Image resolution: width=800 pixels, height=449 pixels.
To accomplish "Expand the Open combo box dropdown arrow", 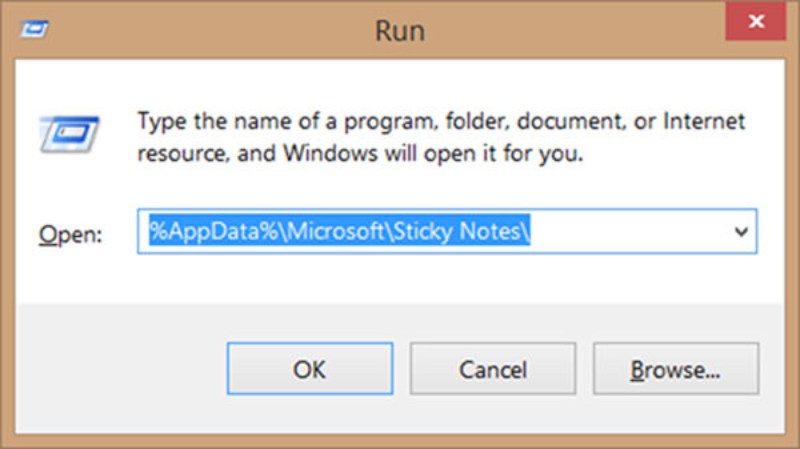I will (741, 232).
